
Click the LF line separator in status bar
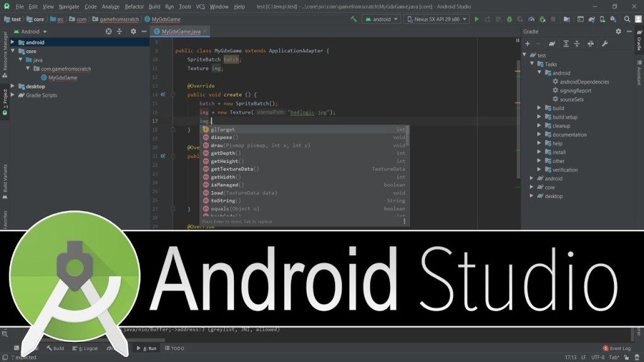(x=583, y=357)
